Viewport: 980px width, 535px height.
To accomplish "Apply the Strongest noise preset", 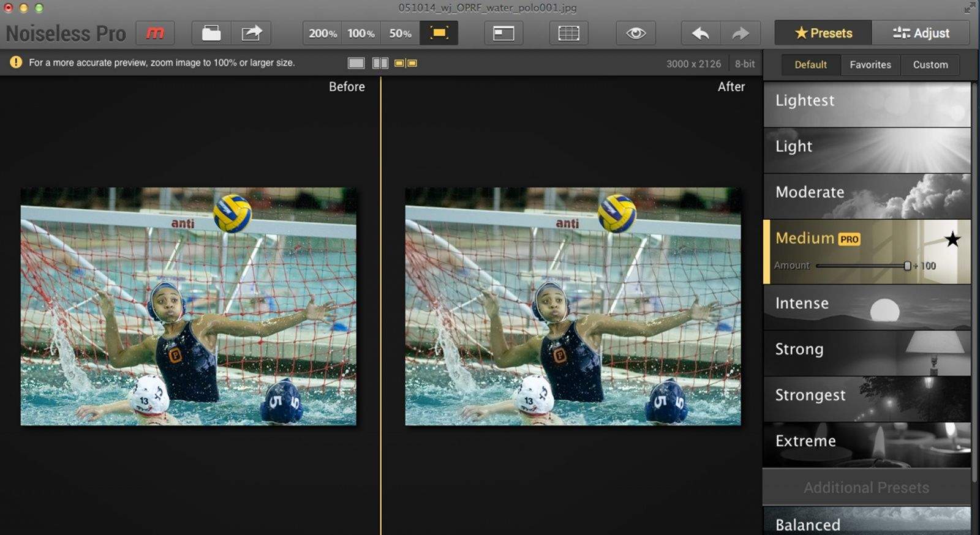I will [867, 395].
